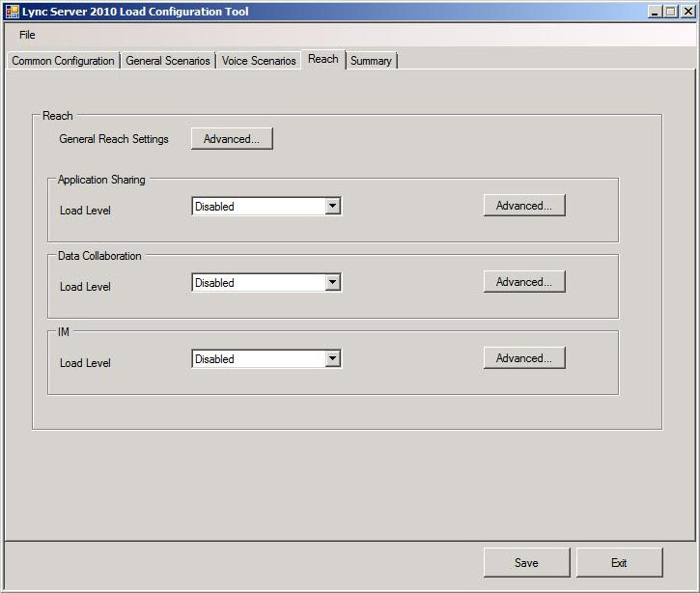Open IM Advanced settings
Screen dimensions: 700x593
click(x=524, y=358)
